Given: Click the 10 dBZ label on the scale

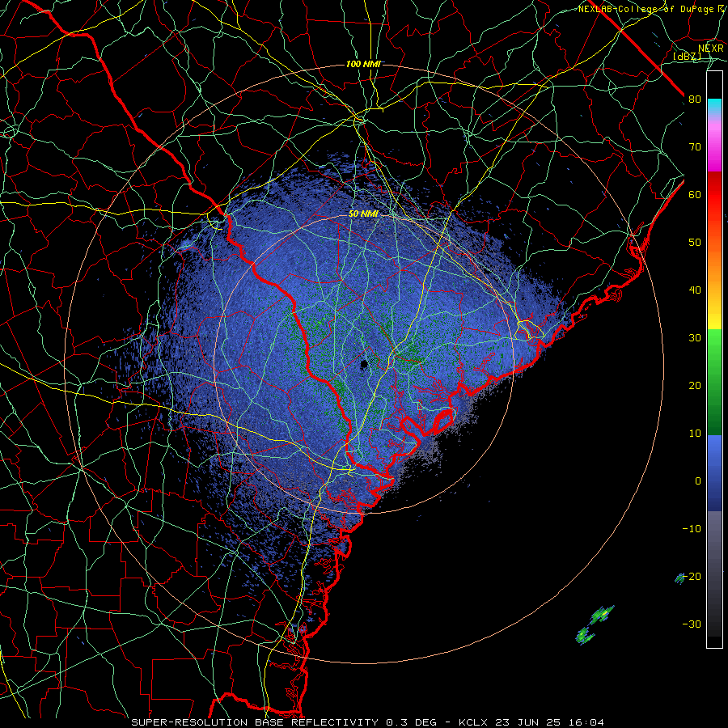Looking at the screenshot, I should pos(695,434).
